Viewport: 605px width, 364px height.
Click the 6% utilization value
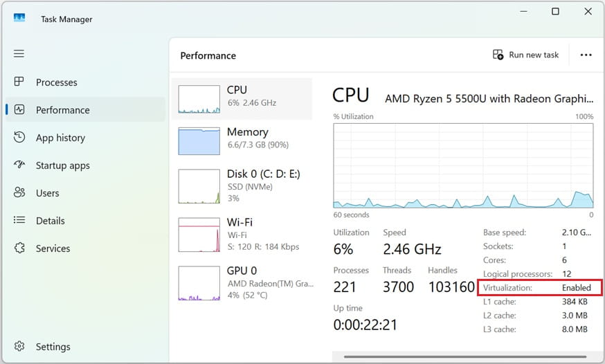coord(343,249)
